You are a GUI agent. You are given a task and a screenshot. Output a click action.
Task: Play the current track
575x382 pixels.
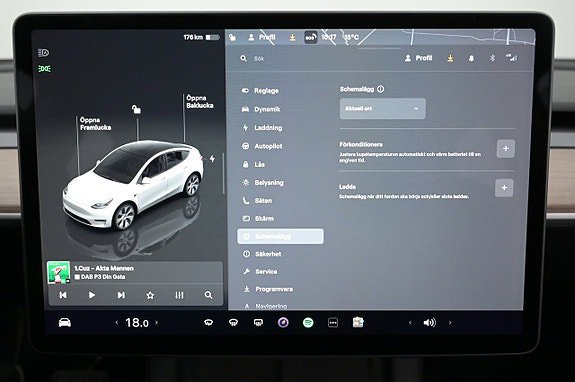[92, 295]
